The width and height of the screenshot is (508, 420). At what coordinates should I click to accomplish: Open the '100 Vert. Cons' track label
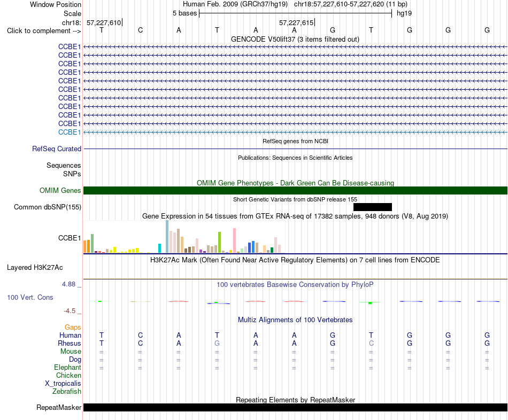click(x=30, y=297)
